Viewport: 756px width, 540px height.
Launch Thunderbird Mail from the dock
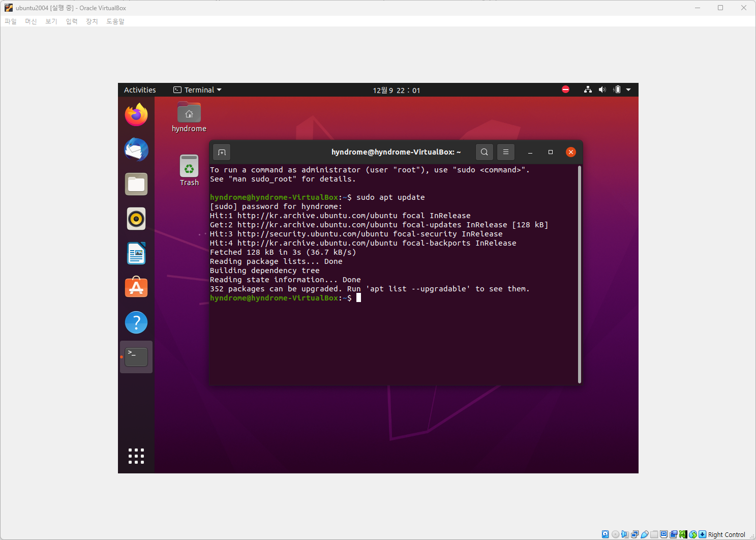pyautogui.click(x=136, y=149)
